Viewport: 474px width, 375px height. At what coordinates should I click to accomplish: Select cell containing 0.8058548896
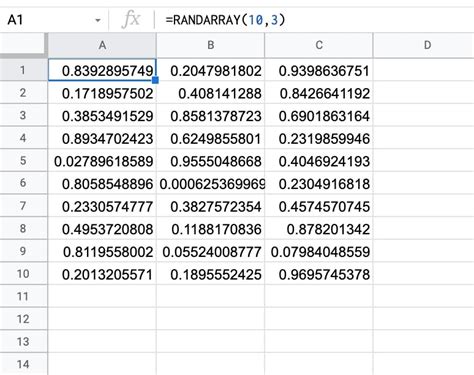click(x=102, y=183)
